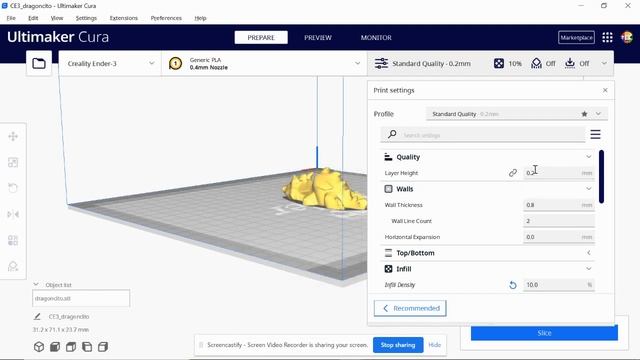Open file folder icon

[x=39, y=64]
